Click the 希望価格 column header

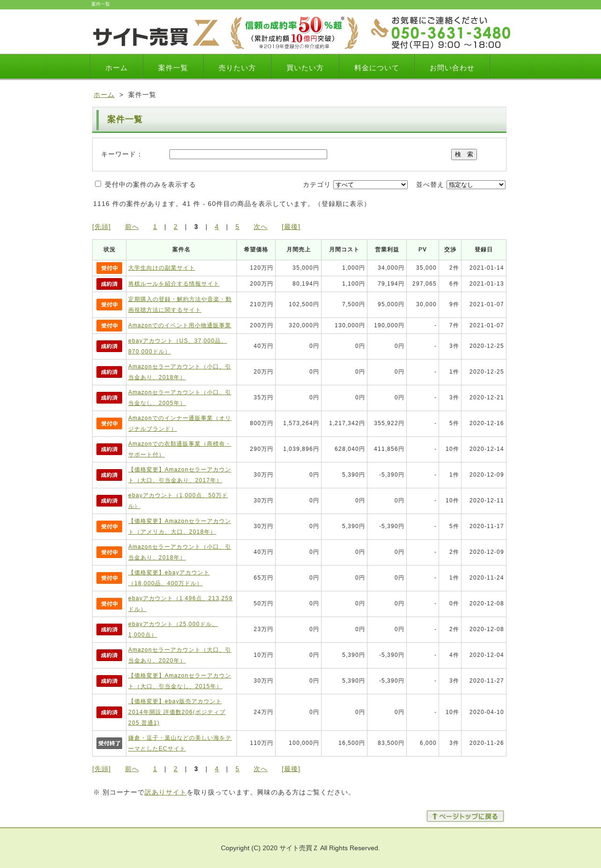(x=256, y=250)
